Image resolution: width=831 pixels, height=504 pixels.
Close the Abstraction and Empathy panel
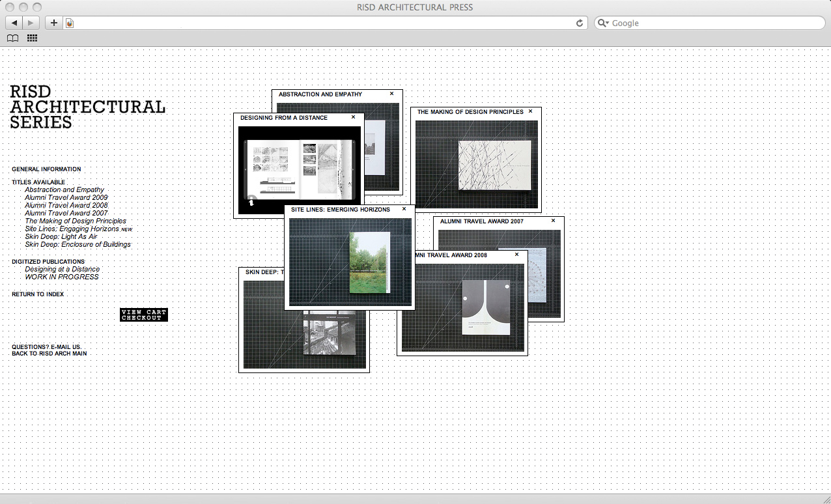tap(391, 94)
